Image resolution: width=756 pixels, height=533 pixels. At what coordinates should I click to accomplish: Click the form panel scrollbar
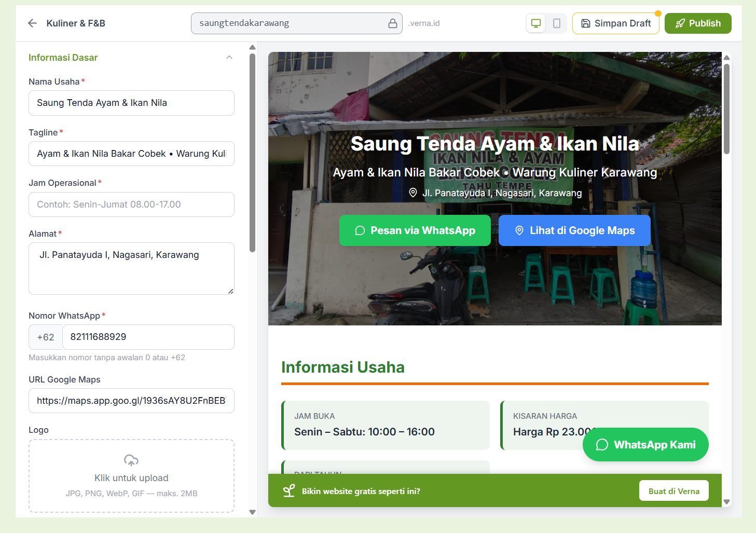tap(253, 153)
